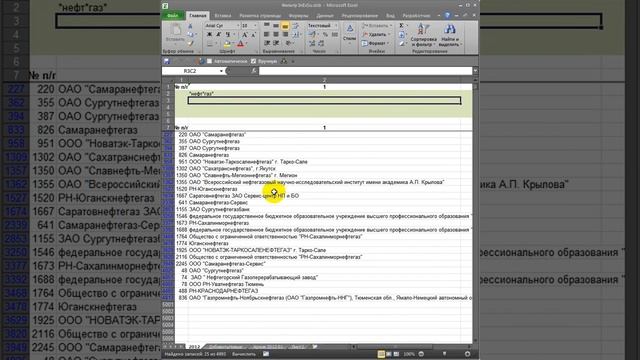Click the Clear eraser icon
640x360 pixels.
coord(402,43)
